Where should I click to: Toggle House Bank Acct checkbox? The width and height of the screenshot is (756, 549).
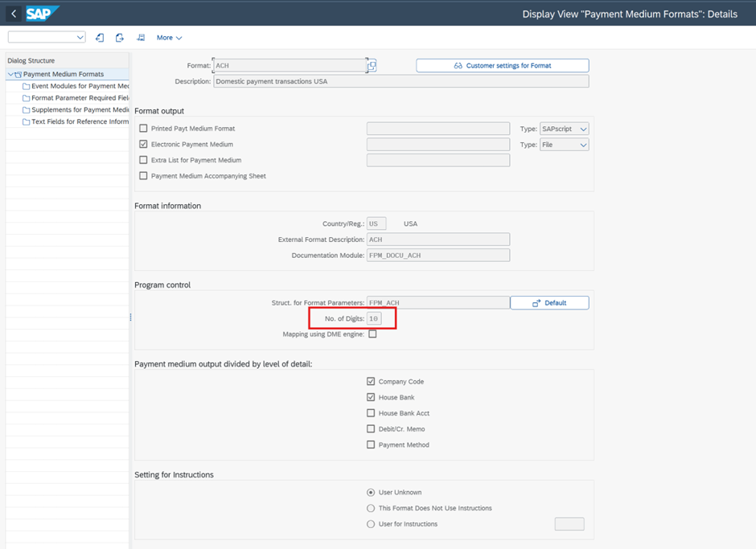click(x=371, y=413)
